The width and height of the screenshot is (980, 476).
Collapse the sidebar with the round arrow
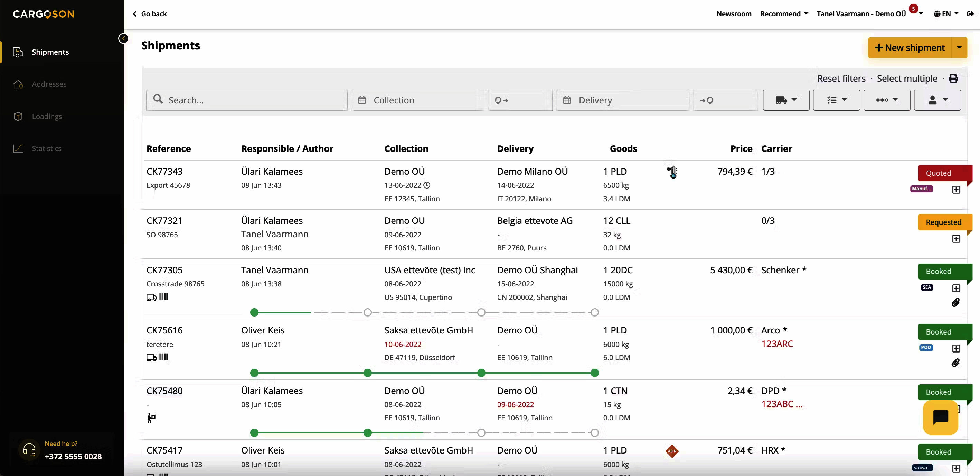[x=123, y=38]
